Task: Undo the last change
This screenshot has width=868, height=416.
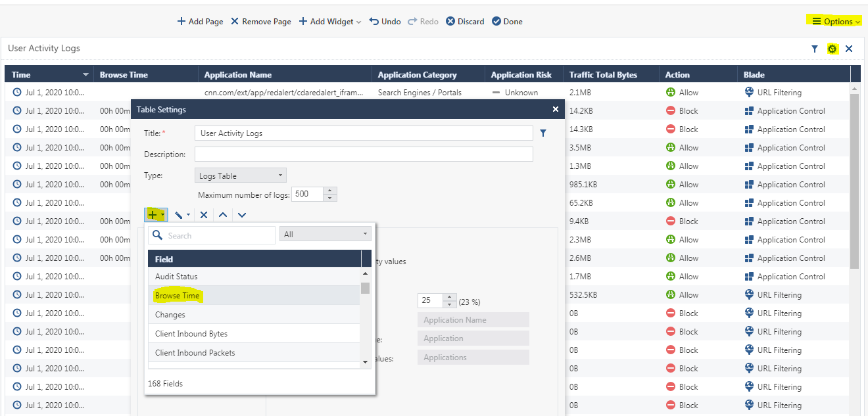Action: tap(385, 22)
